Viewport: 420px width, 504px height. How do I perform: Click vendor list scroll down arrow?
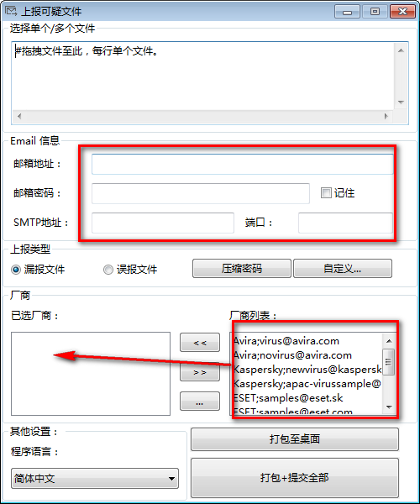389,407
